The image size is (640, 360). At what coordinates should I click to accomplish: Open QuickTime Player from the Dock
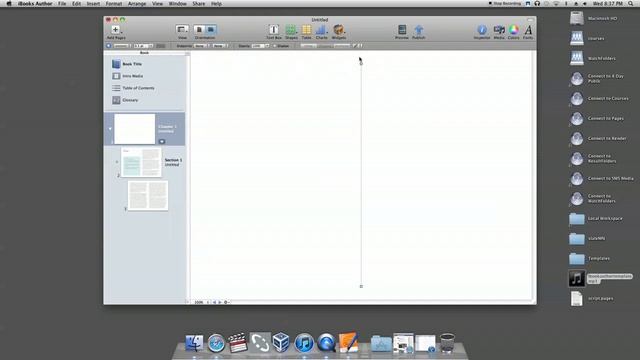click(326, 343)
